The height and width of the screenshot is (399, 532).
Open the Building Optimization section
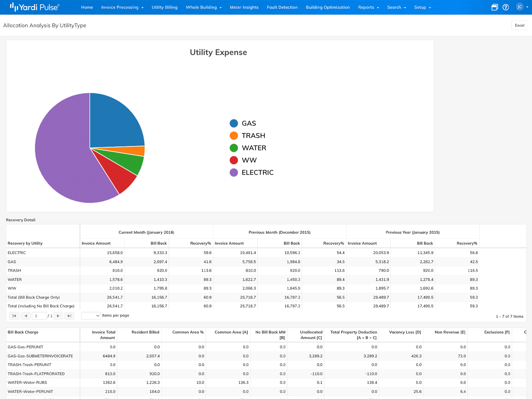pyautogui.click(x=328, y=7)
